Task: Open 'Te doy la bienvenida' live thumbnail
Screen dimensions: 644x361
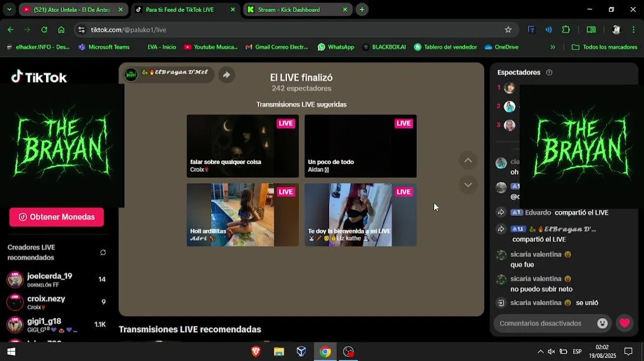Action: tap(361, 215)
